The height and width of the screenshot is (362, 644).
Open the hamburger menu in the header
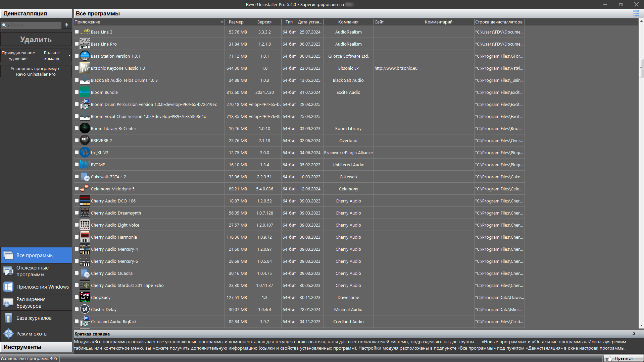(636, 13)
